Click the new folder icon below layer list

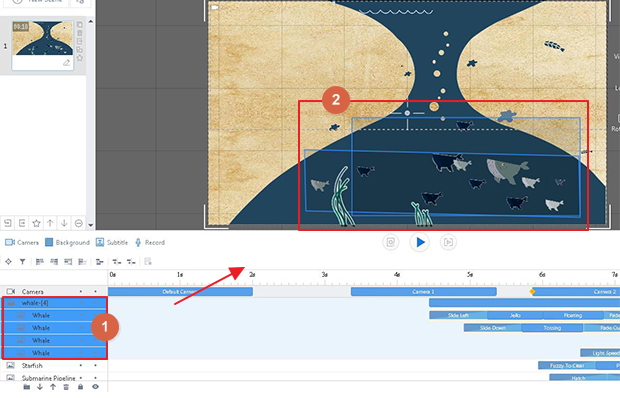(x=26, y=387)
